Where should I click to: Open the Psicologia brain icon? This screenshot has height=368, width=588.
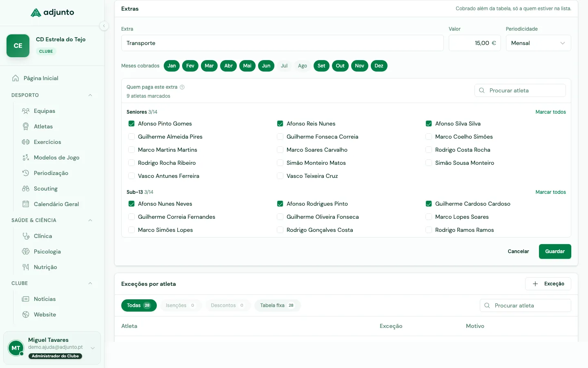click(x=26, y=251)
